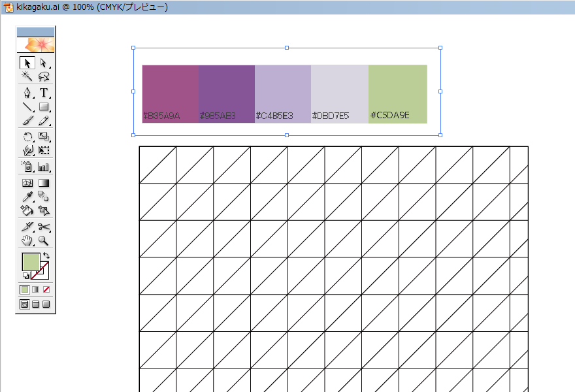
Task: Choose the Live Paint Selection tool
Action: pyautogui.click(x=44, y=210)
